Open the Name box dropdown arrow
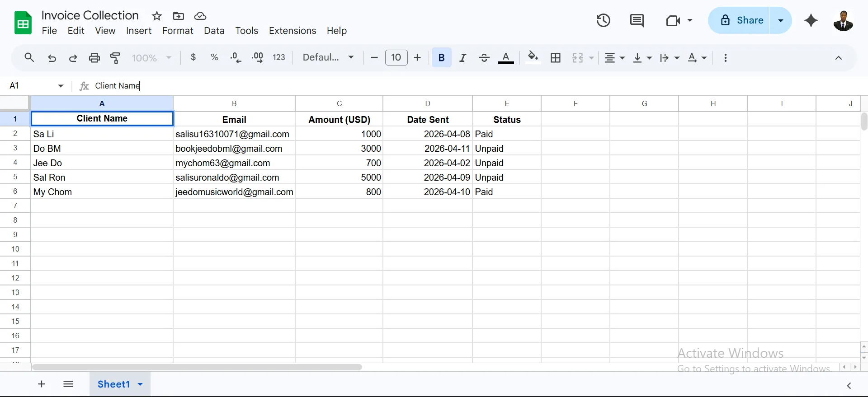Image resolution: width=868 pixels, height=397 pixels. point(61,86)
